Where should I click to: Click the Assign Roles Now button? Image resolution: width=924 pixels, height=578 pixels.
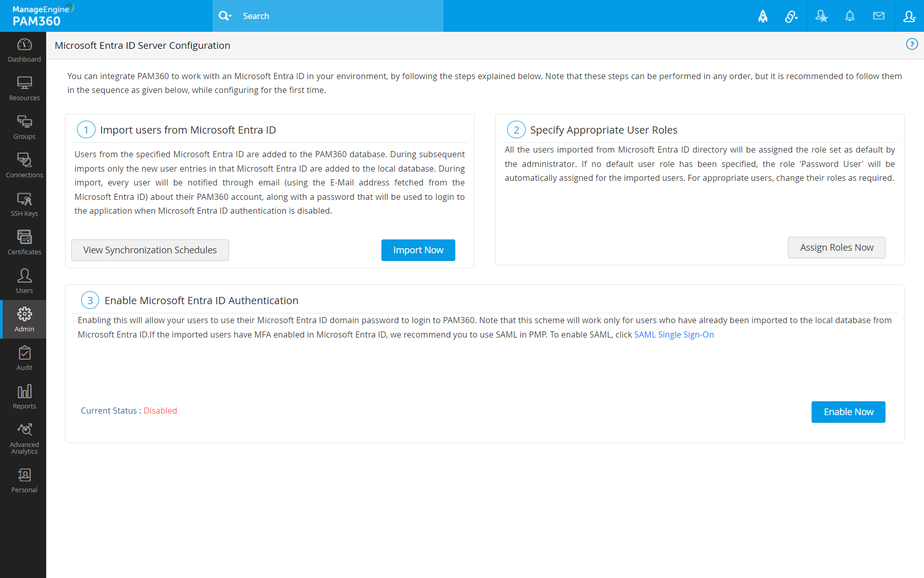point(837,248)
